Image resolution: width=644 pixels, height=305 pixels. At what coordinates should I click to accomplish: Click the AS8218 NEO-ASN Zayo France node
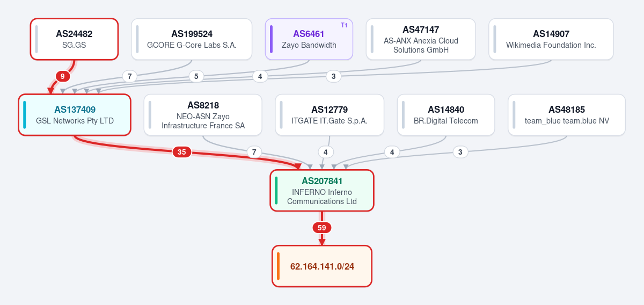click(x=203, y=115)
